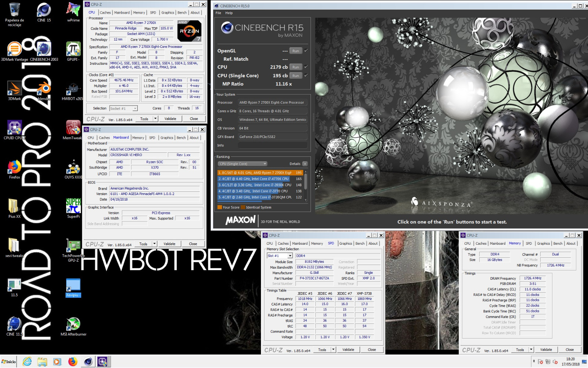This screenshot has width=588, height=368.
Task: Select the CINEBENCH 2003 desktop icon
Action: (44, 51)
